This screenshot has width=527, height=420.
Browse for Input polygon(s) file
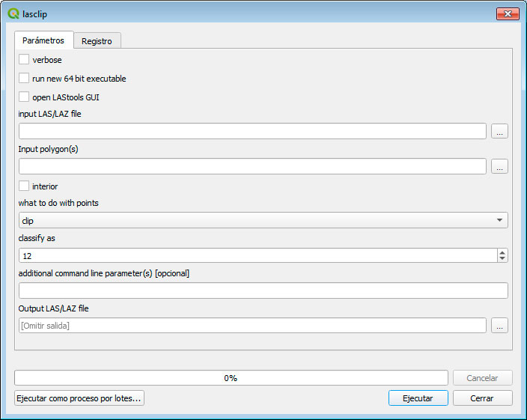[x=499, y=166]
